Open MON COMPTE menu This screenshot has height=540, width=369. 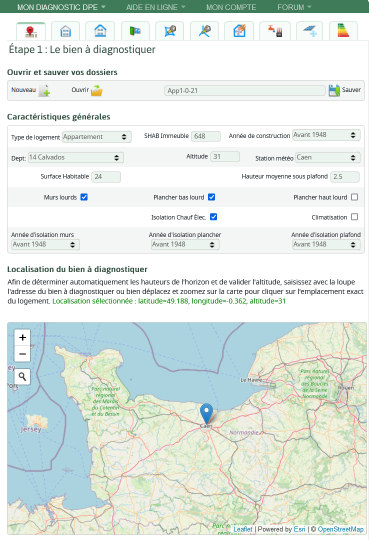[x=231, y=7]
